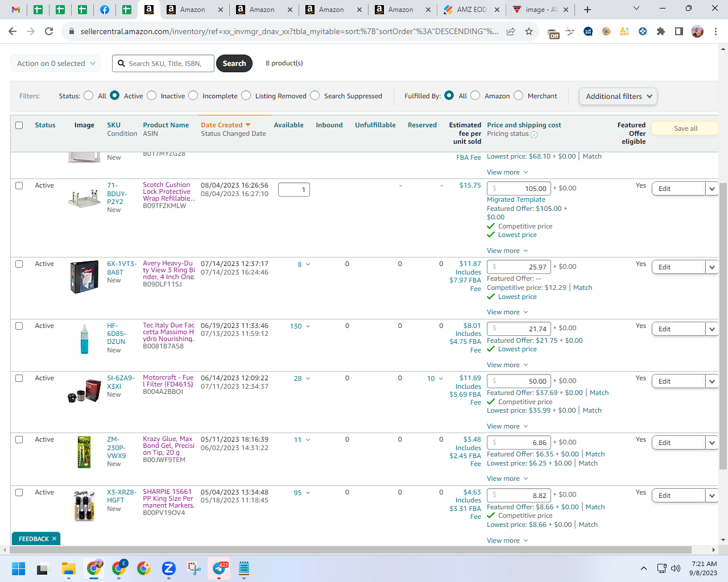Close the FEEDBACK tab with its X
The width and height of the screenshot is (728, 582).
coord(54,539)
